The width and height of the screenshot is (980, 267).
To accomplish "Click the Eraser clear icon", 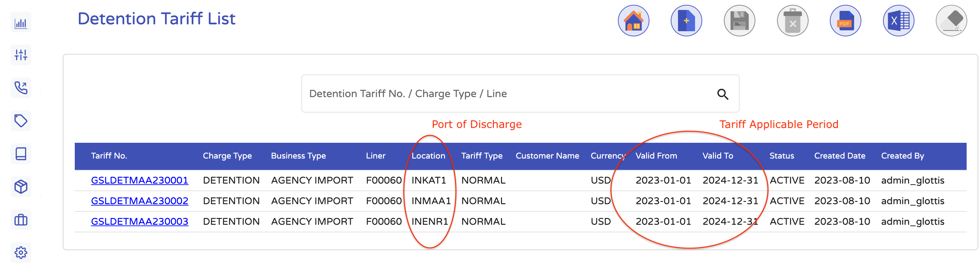I will [951, 21].
